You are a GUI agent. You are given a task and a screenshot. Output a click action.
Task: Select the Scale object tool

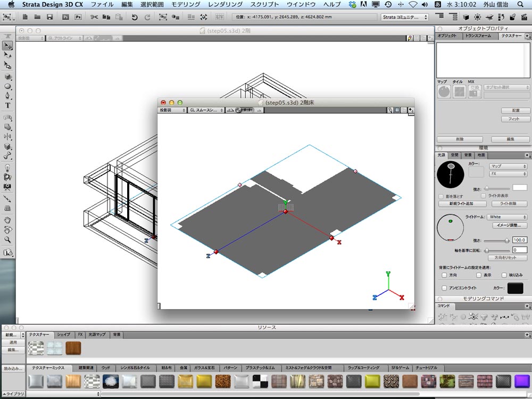7,65
